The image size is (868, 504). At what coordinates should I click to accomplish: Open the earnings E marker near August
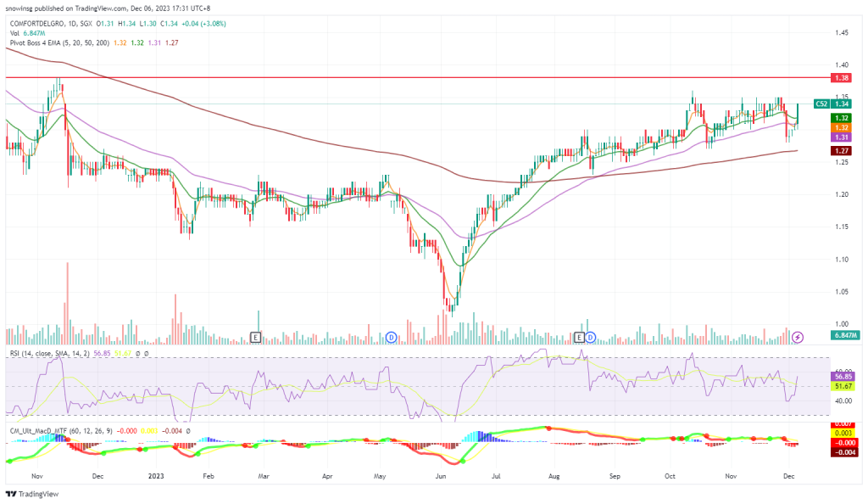(579, 337)
